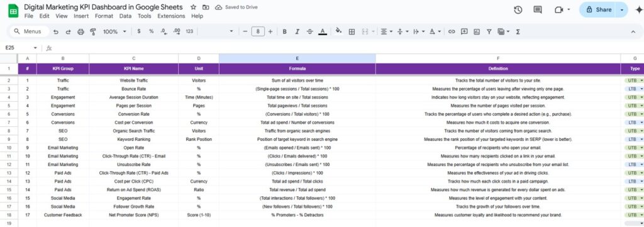Open the Help menu
The height and width of the screenshot is (227, 644).
click(x=197, y=16)
